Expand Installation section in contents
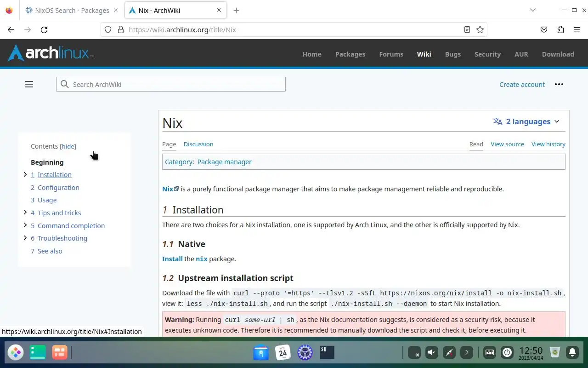Image resolution: width=588 pixels, height=368 pixels. pos(25,174)
